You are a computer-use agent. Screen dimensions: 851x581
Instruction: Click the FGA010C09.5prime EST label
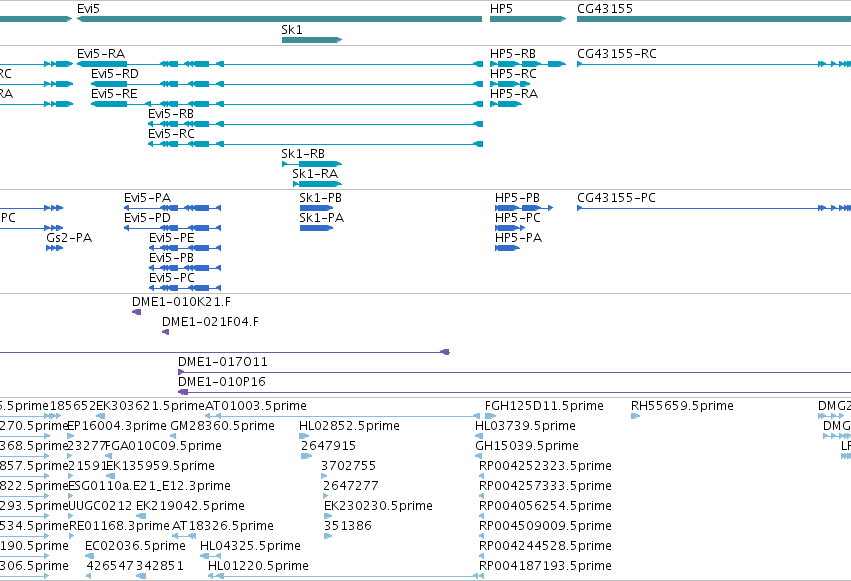click(x=163, y=446)
